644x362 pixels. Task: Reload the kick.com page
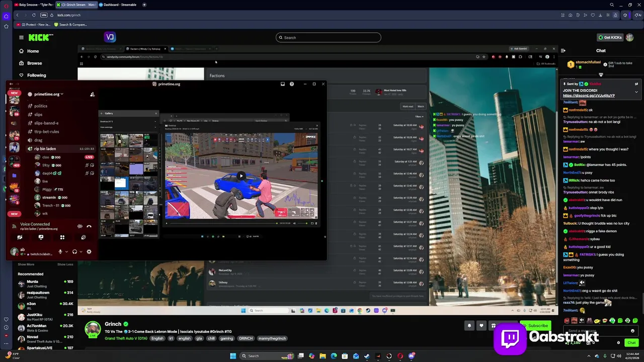34,15
